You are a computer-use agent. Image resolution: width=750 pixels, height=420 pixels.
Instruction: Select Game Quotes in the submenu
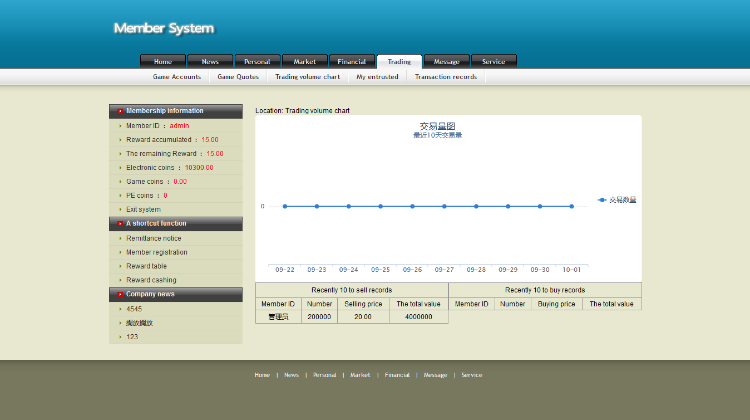click(x=238, y=77)
